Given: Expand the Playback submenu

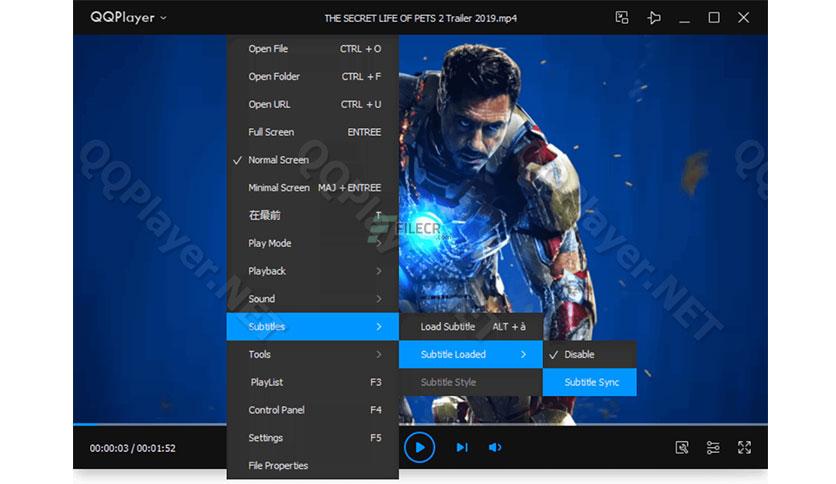Looking at the screenshot, I should pyautogui.click(x=313, y=271).
